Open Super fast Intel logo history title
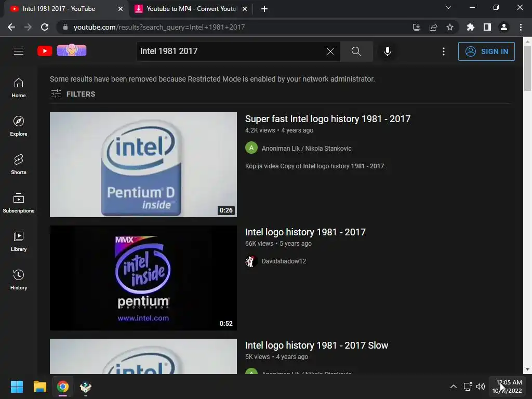The image size is (532, 399). (328, 119)
